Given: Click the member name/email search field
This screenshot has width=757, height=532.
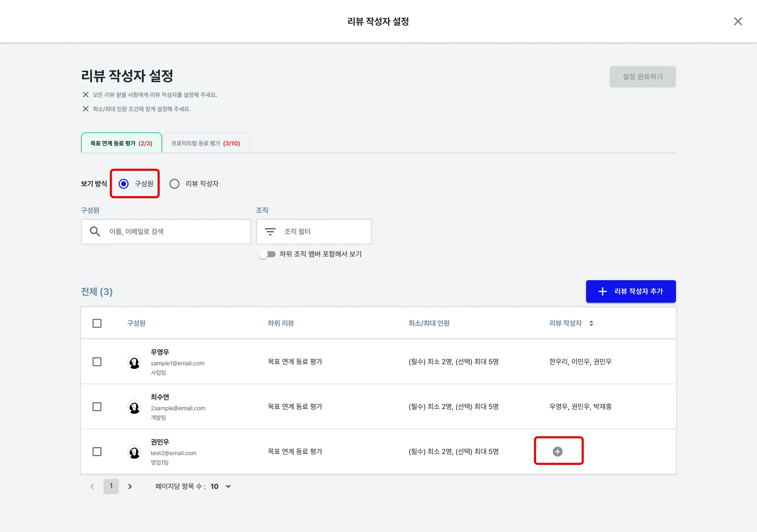Looking at the screenshot, I should point(174,232).
